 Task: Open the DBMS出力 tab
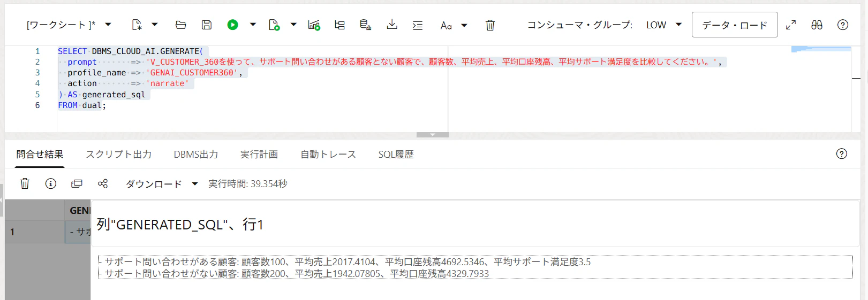click(196, 155)
